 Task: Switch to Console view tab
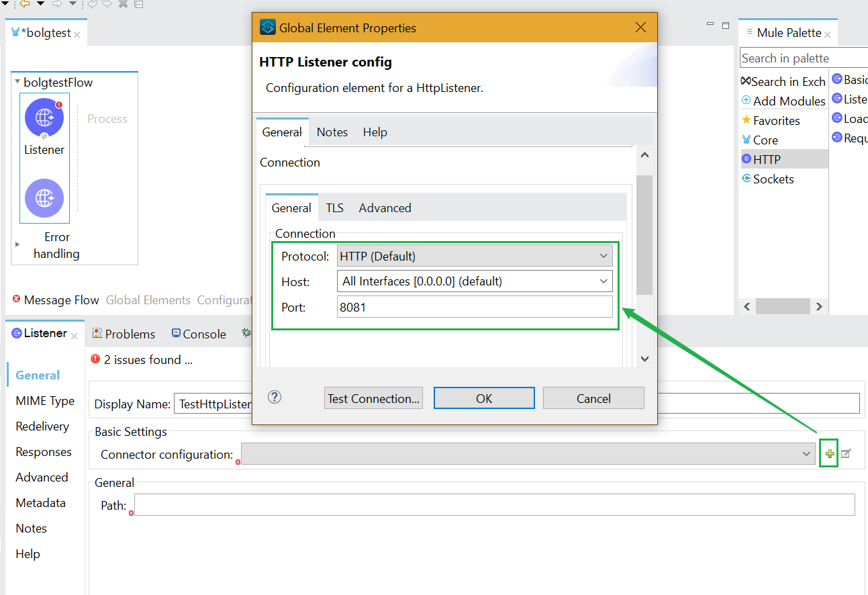click(199, 334)
